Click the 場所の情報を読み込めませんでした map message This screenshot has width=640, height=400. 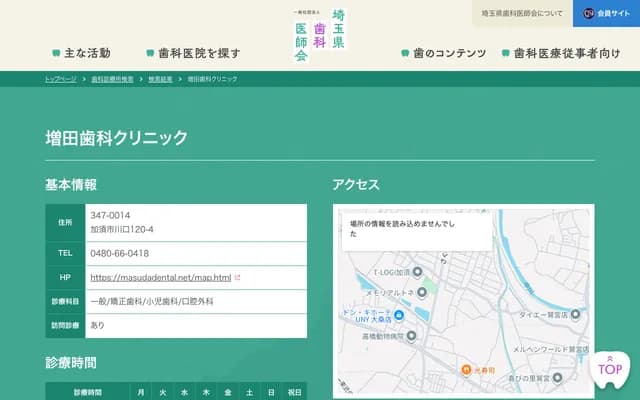tap(402, 229)
